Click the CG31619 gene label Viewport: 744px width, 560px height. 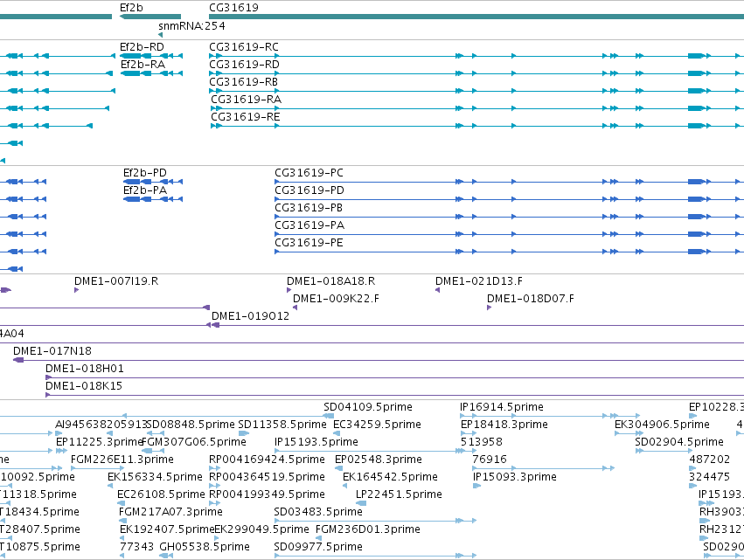point(234,8)
